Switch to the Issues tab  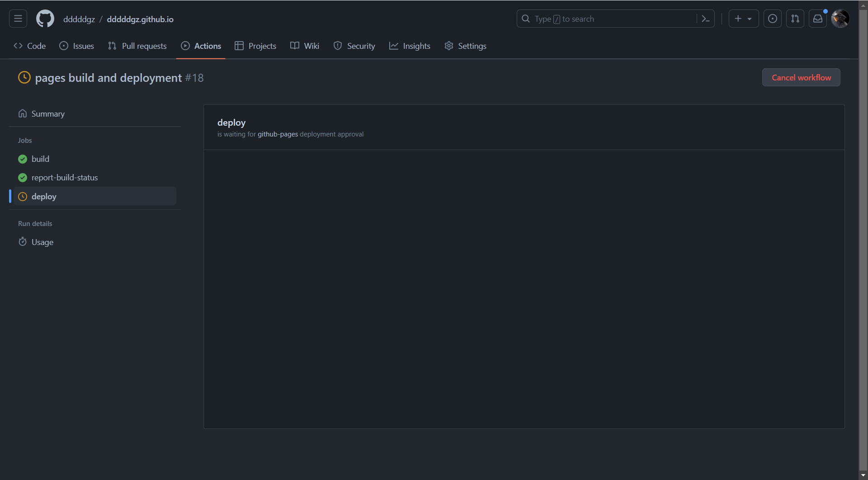(x=77, y=46)
